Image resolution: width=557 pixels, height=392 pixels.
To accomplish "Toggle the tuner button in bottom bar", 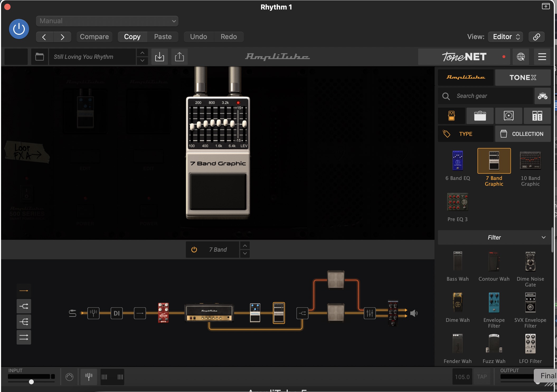I will 89,377.
